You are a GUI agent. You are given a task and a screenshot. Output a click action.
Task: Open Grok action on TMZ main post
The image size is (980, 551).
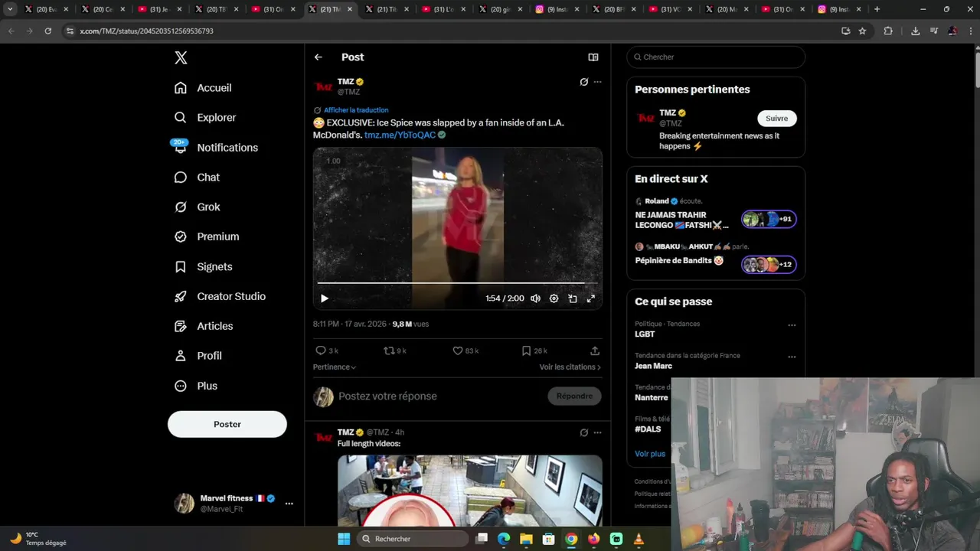click(583, 82)
